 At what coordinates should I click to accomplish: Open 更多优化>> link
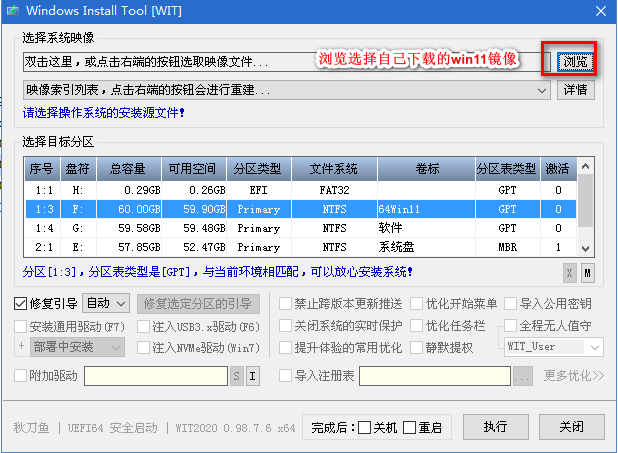click(x=574, y=375)
